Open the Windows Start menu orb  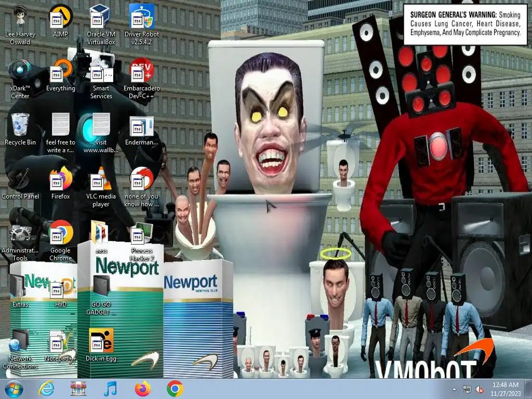14,389
